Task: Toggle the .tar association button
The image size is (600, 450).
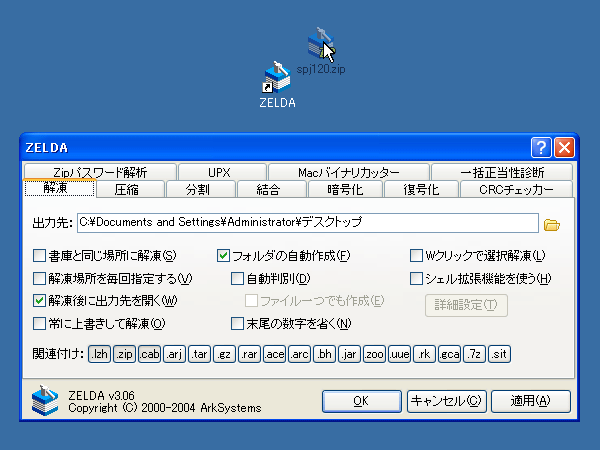Action: pos(199,354)
